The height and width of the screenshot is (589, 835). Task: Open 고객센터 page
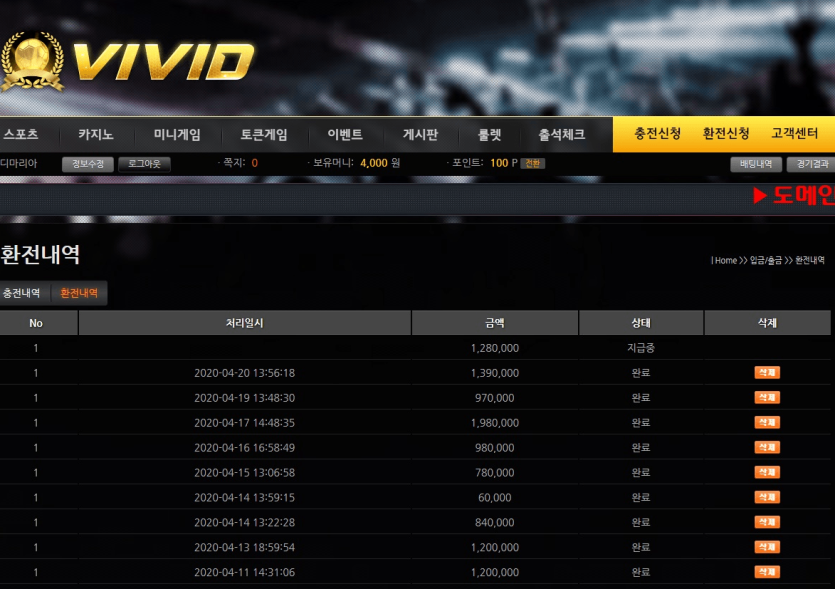click(x=795, y=133)
